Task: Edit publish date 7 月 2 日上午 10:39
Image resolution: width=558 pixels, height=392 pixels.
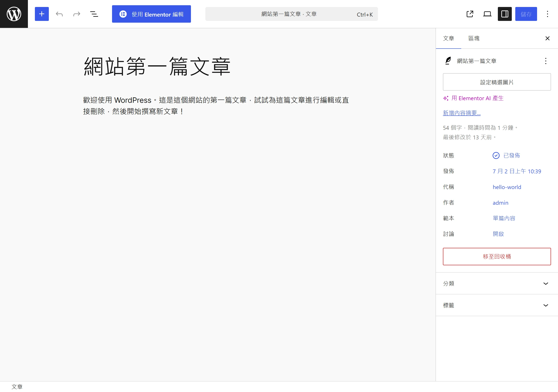Action: coord(517,171)
